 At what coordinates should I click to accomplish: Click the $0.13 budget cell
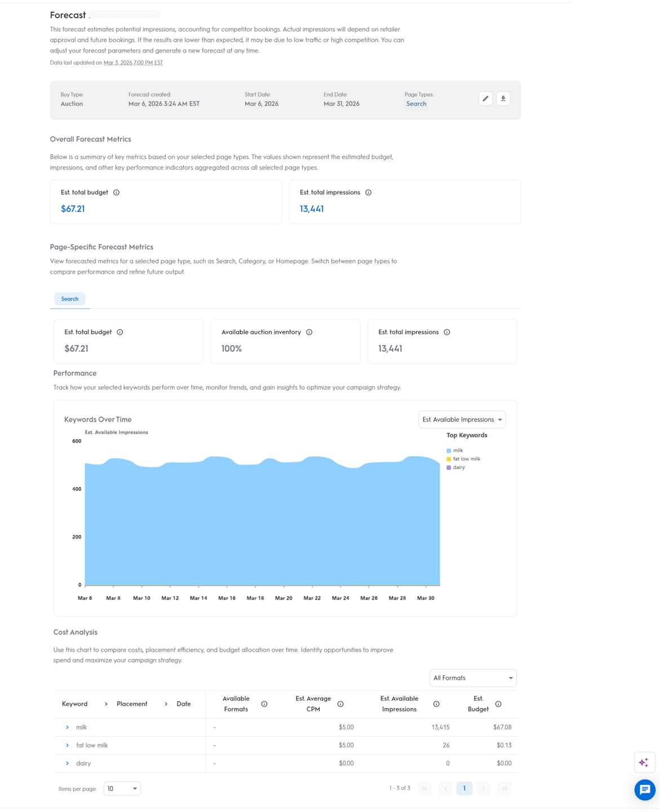tap(504, 746)
